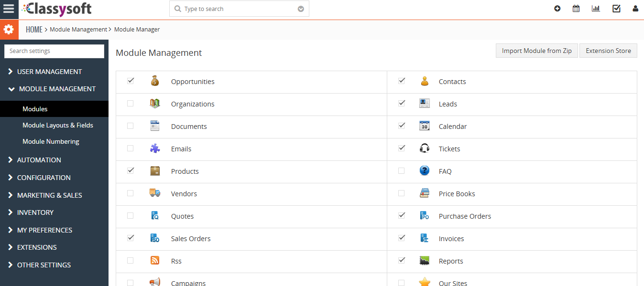Select Module Layouts & Fields menu item
This screenshot has height=286, width=644.
click(x=58, y=125)
